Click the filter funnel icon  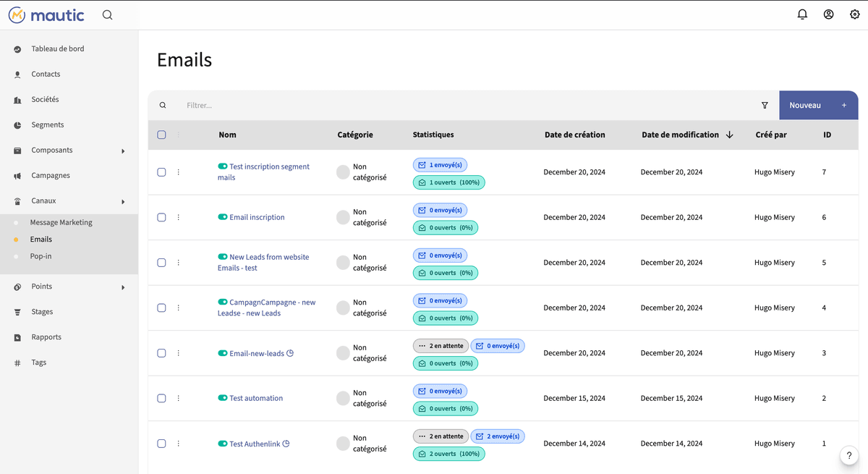coord(765,105)
